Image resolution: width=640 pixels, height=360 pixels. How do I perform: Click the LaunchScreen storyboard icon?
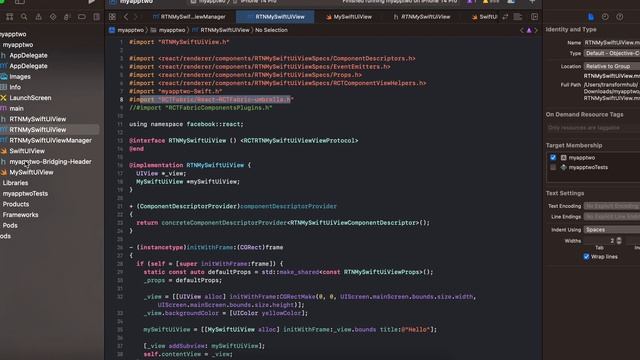pyautogui.click(x=4, y=98)
